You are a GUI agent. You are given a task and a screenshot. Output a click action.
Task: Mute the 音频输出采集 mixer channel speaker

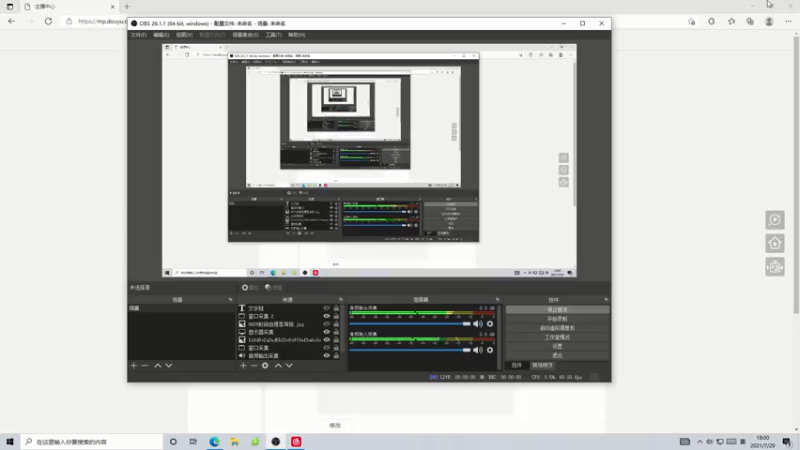[478, 324]
